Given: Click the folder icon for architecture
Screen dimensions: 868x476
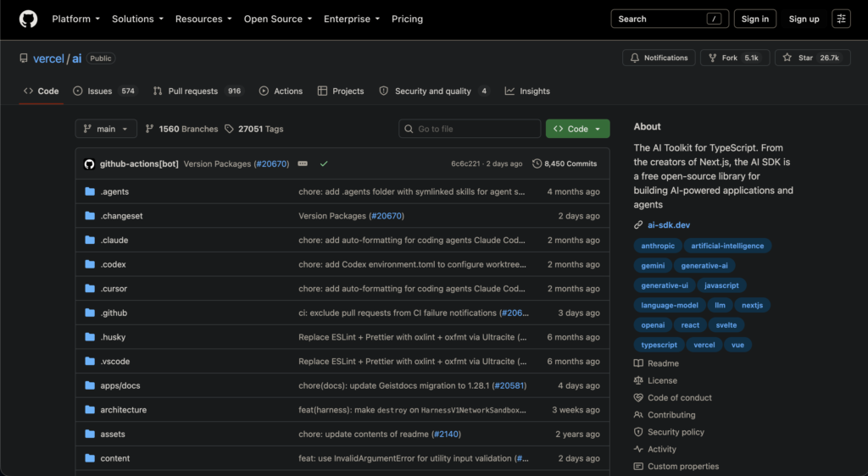Looking at the screenshot, I should (x=90, y=410).
